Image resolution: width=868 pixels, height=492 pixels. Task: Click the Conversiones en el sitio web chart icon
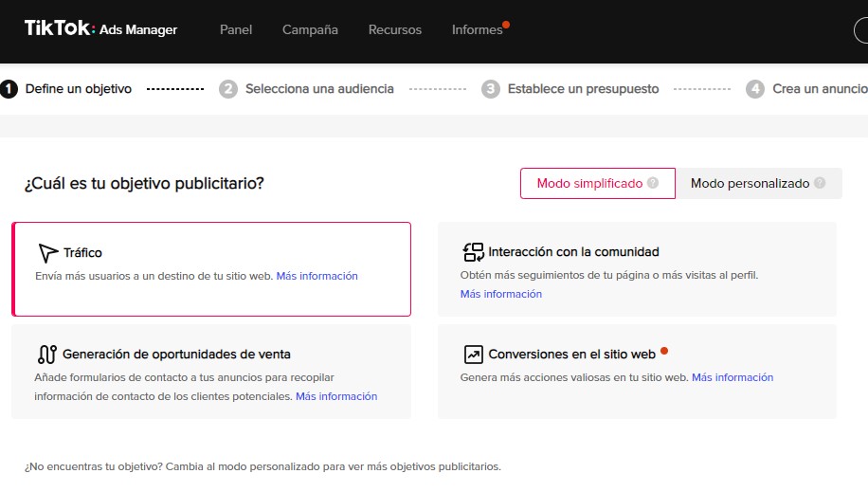[x=473, y=355]
